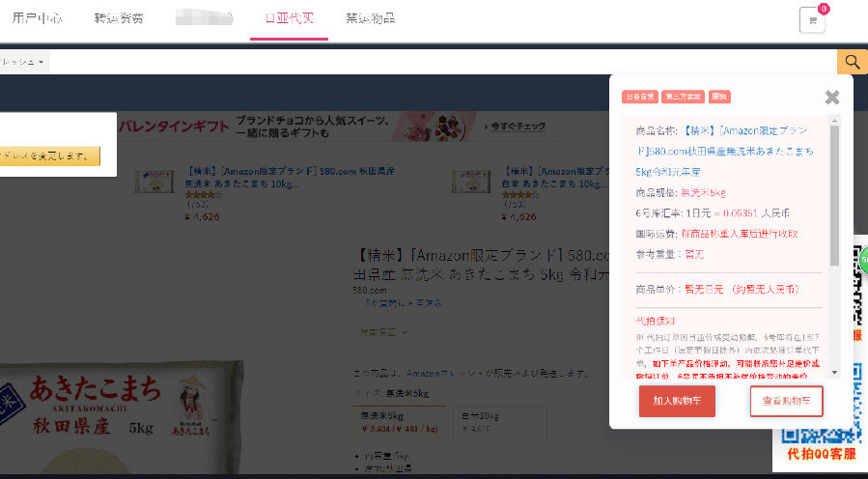Click the yellow address change button
This screenshot has height=479, width=868.
tap(50, 156)
